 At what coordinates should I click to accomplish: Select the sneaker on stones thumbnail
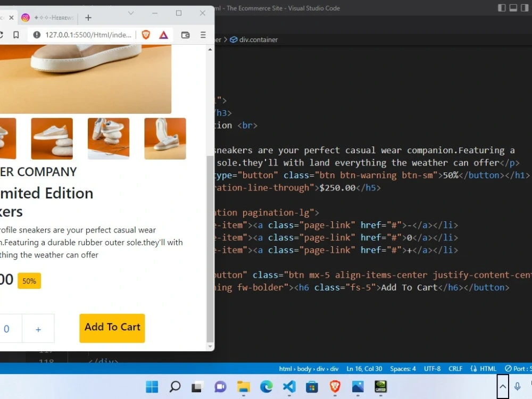[x=52, y=138]
